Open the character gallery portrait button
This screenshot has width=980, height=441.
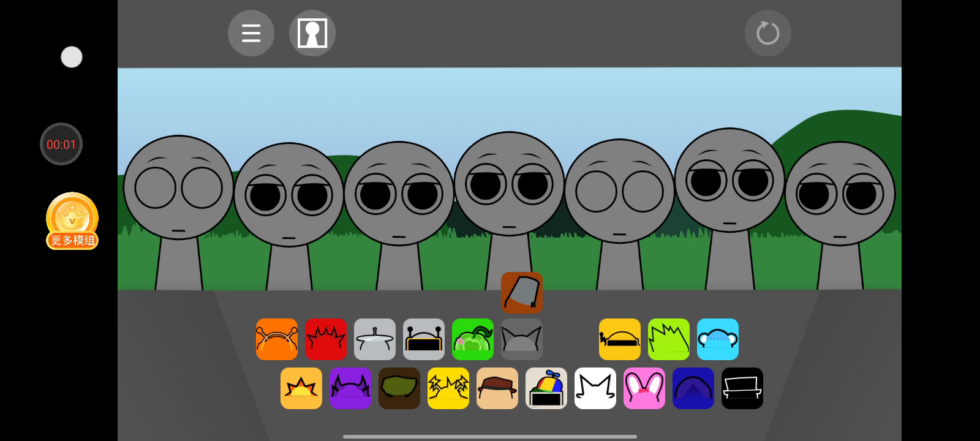pos(312,33)
